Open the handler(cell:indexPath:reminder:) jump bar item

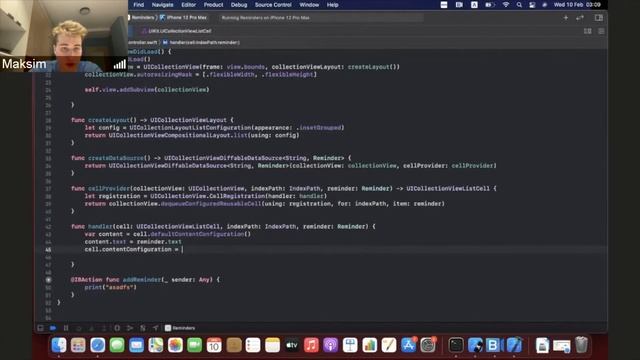[201, 42]
